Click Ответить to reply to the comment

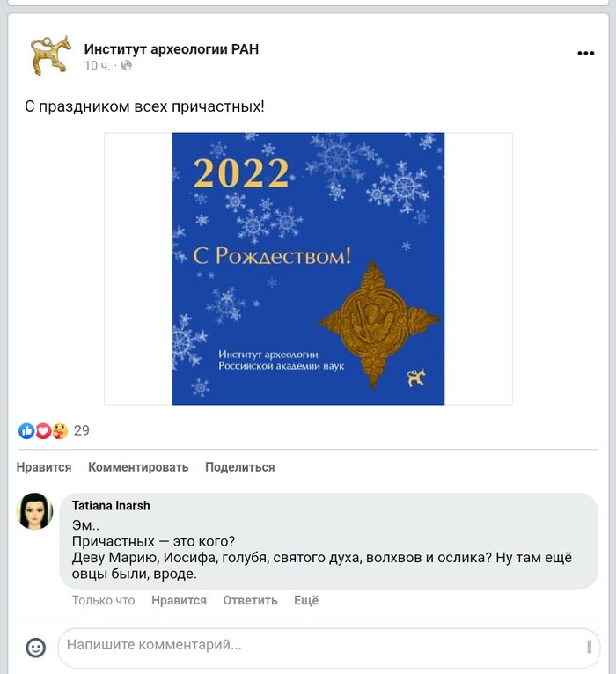[250, 600]
